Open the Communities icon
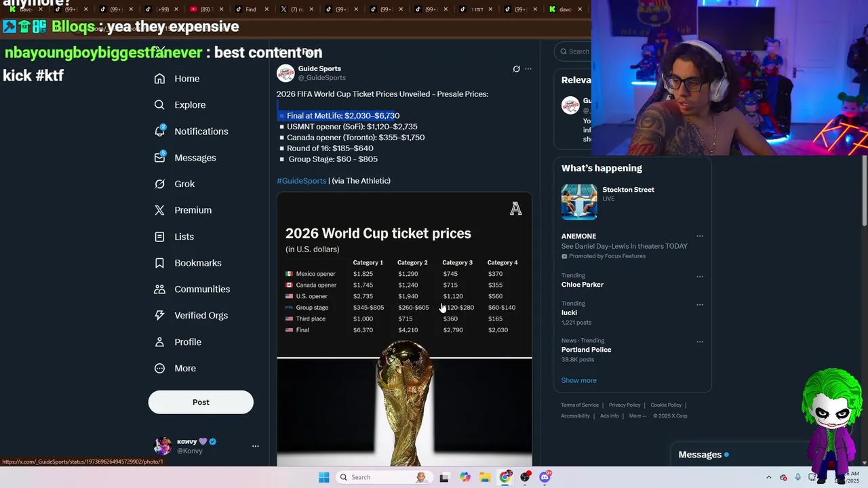 pos(159,289)
